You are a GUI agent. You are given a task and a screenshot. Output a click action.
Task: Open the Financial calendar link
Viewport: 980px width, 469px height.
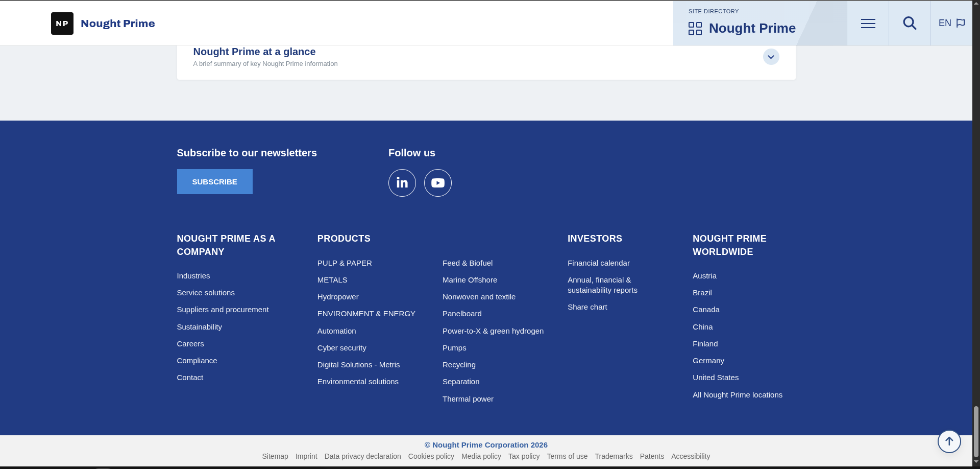click(598, 263)
